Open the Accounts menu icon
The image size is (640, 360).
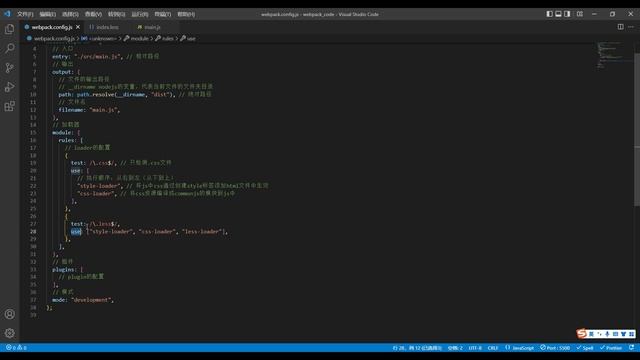[9, 314]
